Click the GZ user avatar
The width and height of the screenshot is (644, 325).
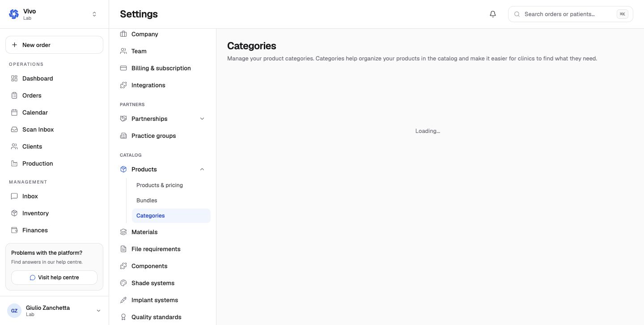point(14,311)
